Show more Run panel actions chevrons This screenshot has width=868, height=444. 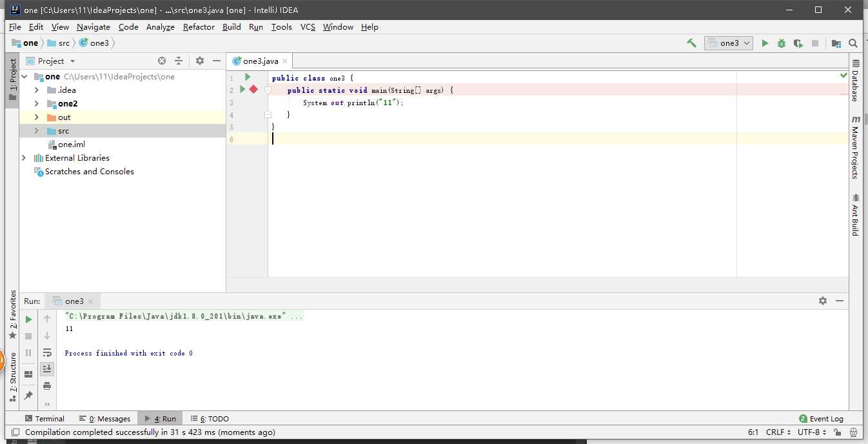pyautogui.click(x=47, y=404)
